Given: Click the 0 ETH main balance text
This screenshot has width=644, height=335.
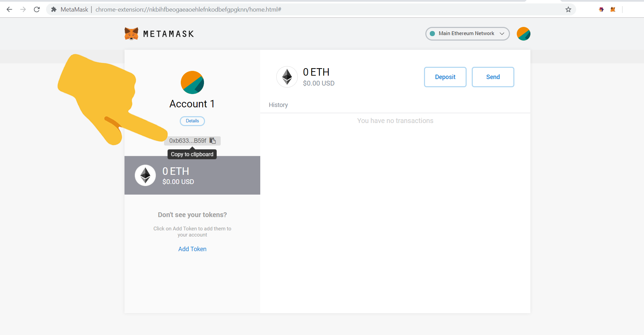Looking at the screenshot, I should 316,72.
